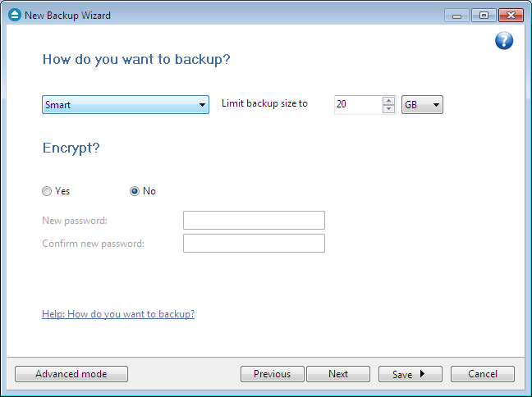Maximize the New Backup Wizard window
This screenshot has height=397, width=532.
[484, 16]
